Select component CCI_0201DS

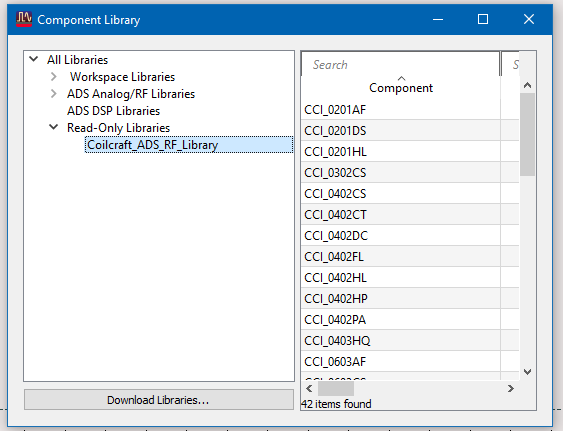click(401, 130)
